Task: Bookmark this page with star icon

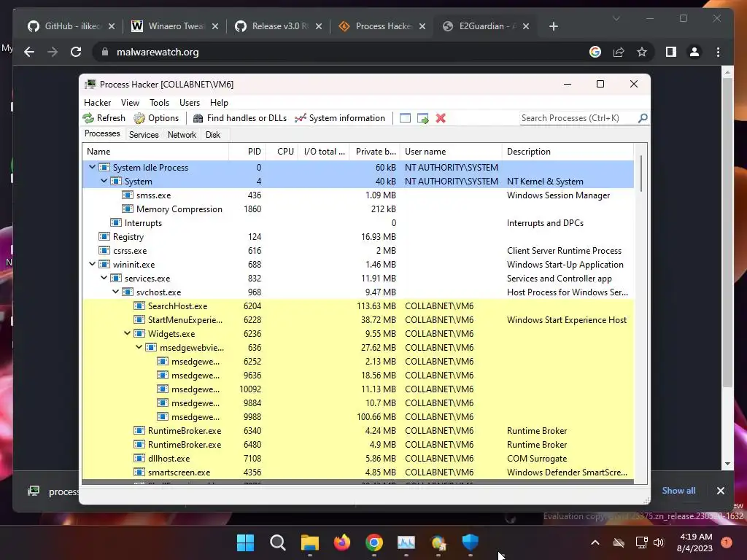Action: point(642,52)
